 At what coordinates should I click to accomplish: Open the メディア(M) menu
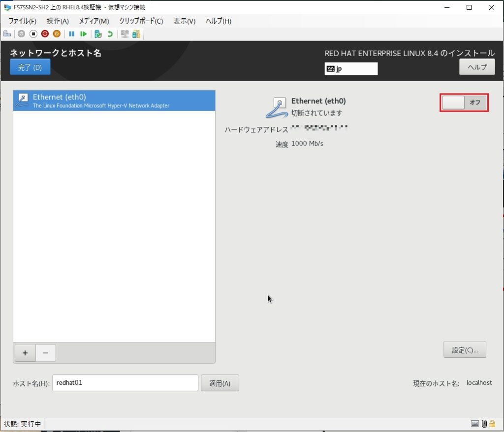pos(94,21)
